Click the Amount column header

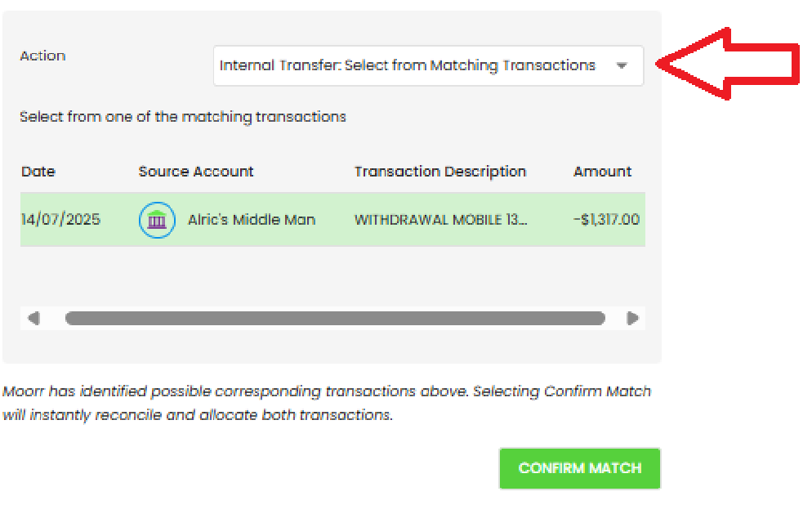[602, 172]
